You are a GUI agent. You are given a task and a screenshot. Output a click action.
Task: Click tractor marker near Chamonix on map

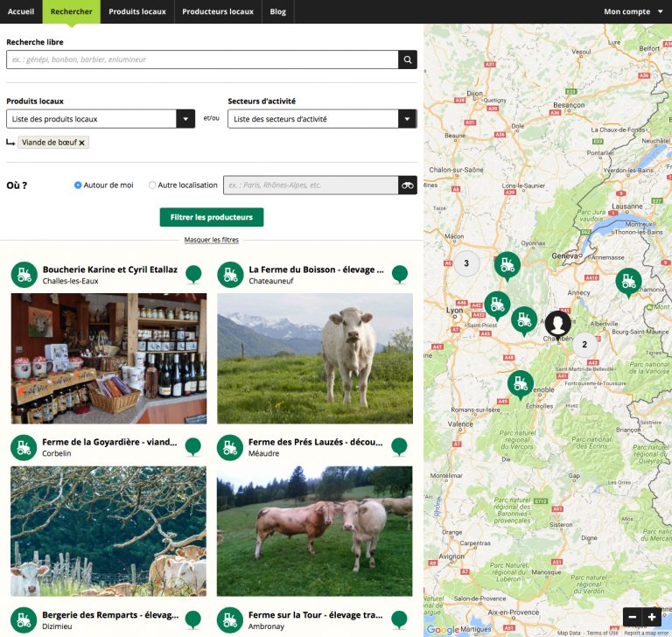pyautogui.click(x=627, y=281)
